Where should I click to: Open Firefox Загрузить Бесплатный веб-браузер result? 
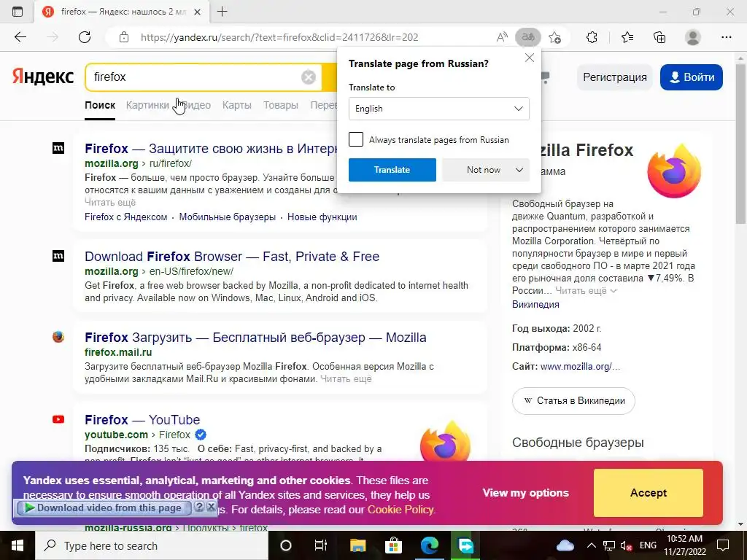click(x=255, y=338)
